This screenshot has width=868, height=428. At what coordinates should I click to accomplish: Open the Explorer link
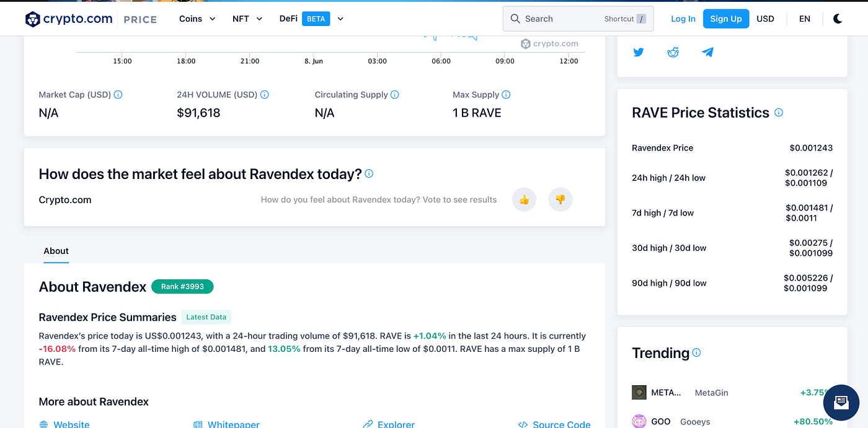[x=396, y=424]
